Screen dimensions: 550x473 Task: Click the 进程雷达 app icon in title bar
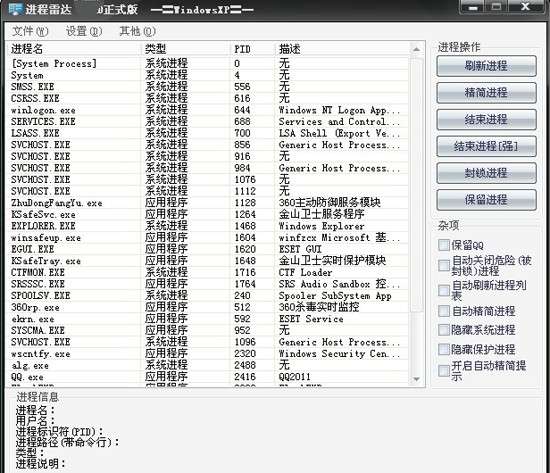point(14,8)
